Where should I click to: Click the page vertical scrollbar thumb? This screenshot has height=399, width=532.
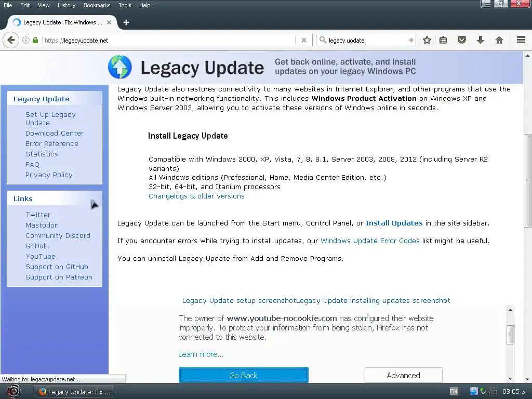pyautogui.click(x=527, y=181)
